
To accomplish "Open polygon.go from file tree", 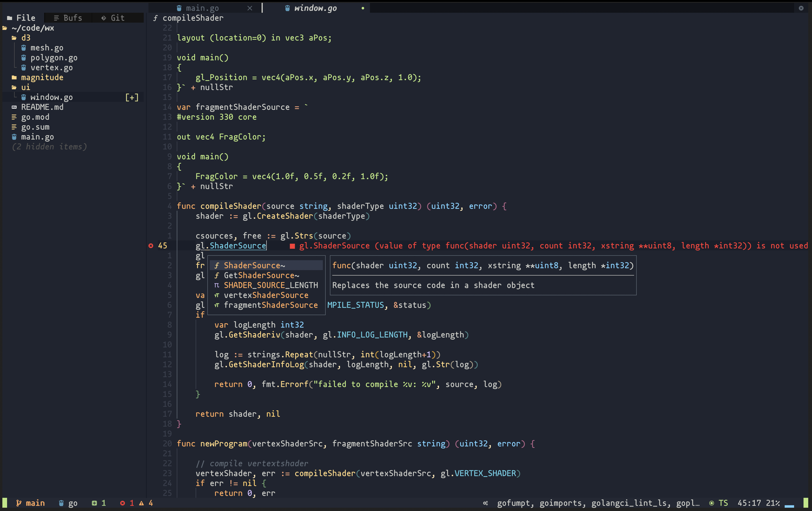I will [54, 58].
